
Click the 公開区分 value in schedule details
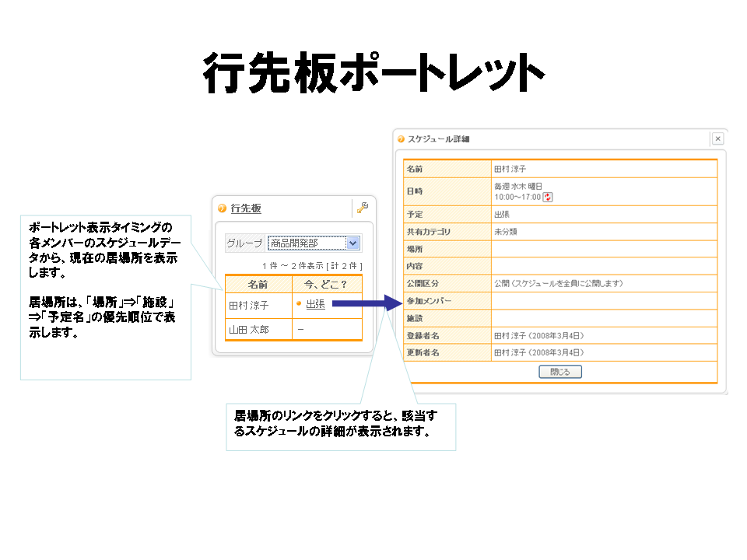(x=558, y=284)
